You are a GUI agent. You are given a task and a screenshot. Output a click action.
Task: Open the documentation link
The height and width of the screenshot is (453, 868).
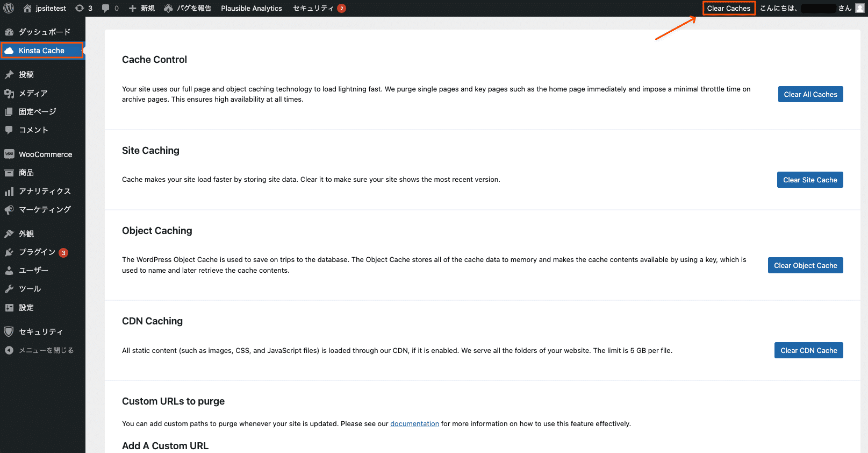point(414,424)
